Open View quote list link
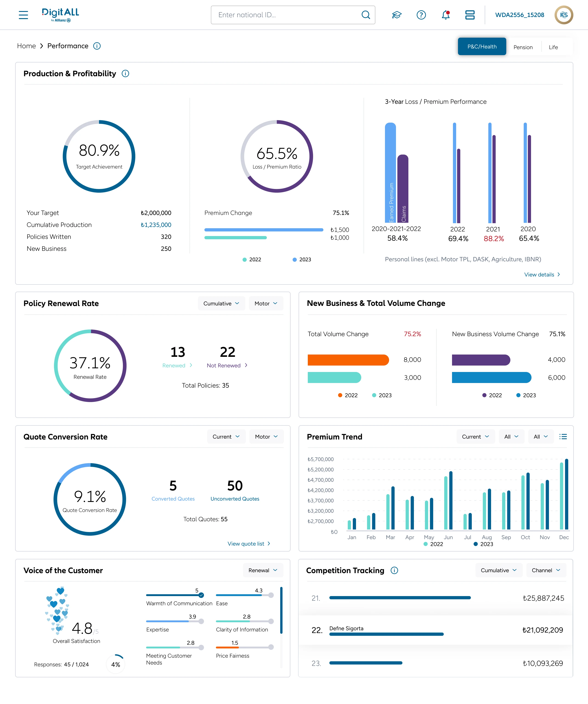588x704 pixels. [249, 543]
